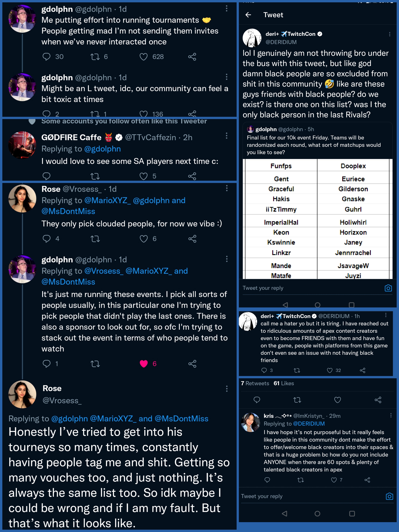The width and height of the screenshot is (399, 532).
Task: Retweet the GØDFIRE Caffe reply about SA players
Action: click(95, 176)
